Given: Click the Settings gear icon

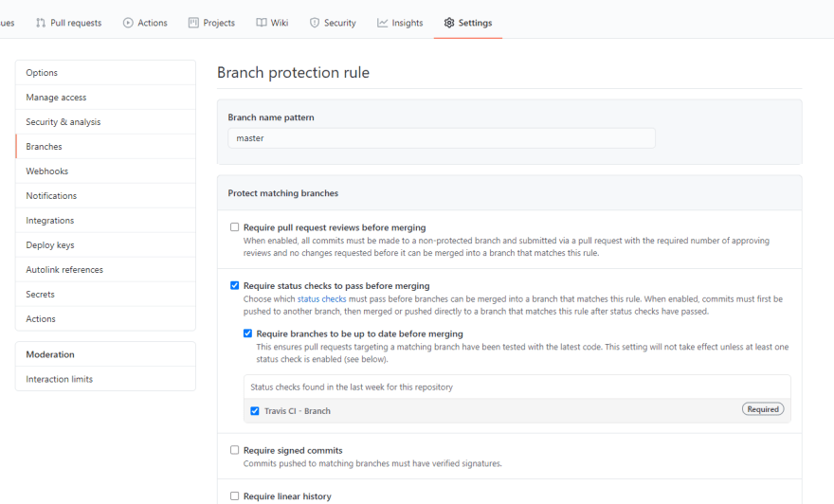Looking at the screenshot, I should pos(449,23).
